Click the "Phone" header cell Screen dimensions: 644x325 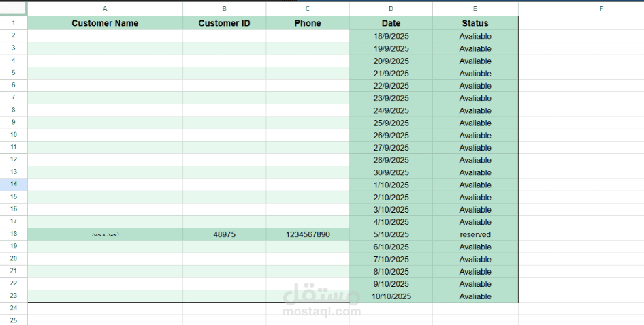(308, 23)
